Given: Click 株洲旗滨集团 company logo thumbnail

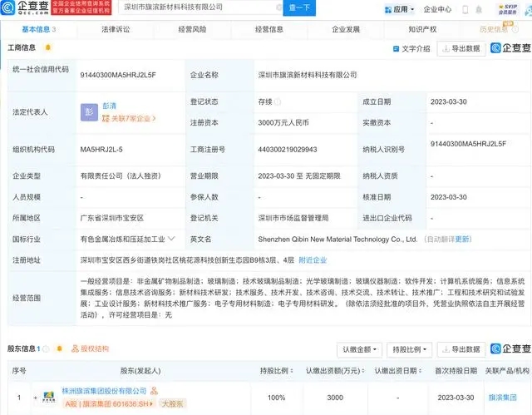Looking at the screenshot, I should click(48, 397).
